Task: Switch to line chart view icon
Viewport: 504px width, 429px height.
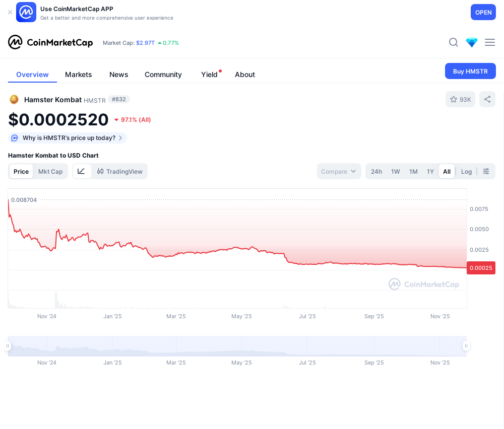Action: (82, 171)
